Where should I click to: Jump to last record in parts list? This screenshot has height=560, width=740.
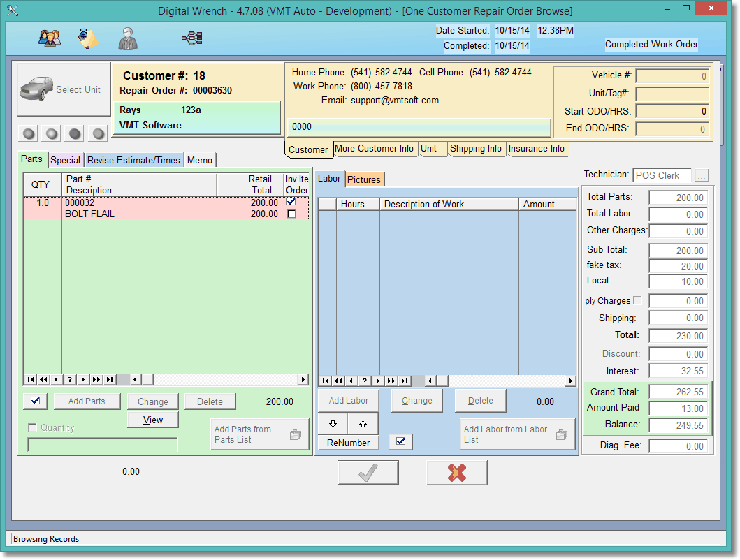109,379
